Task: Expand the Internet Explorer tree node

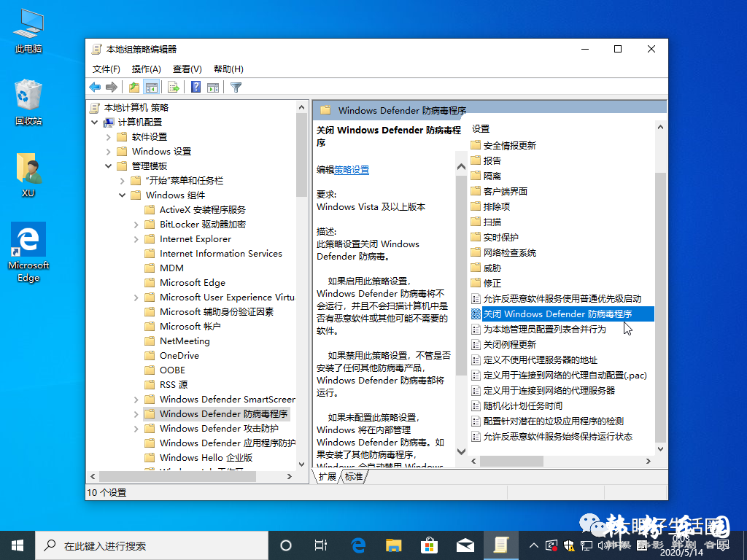Action: click(136, 239)
